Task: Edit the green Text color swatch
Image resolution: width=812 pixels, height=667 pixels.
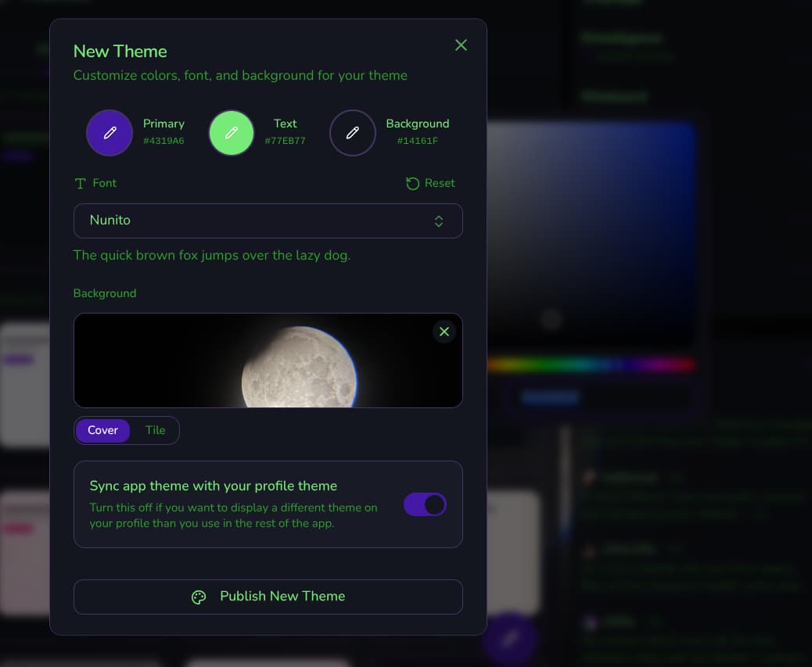Action: coord(232,133)
